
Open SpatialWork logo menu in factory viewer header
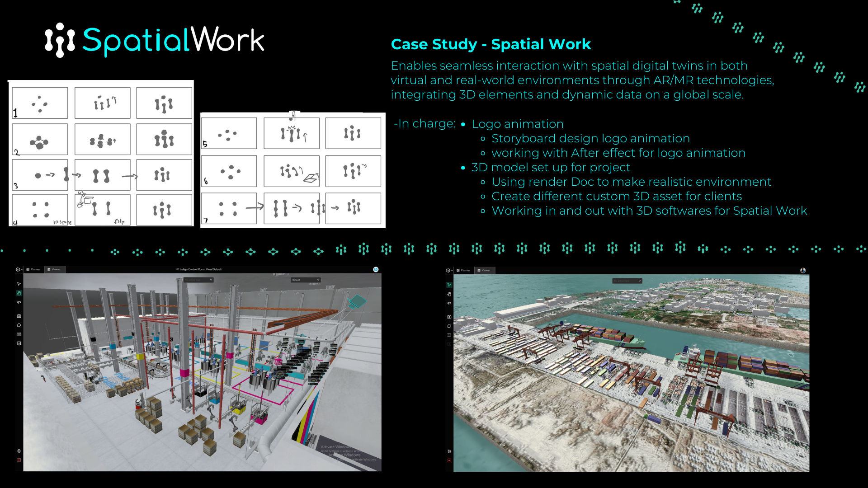coord(19,269)
